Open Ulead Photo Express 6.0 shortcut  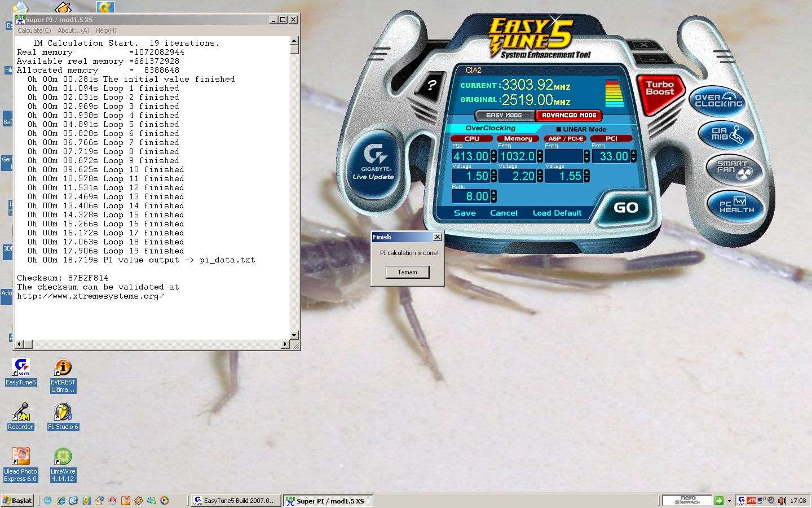(20, 465)
